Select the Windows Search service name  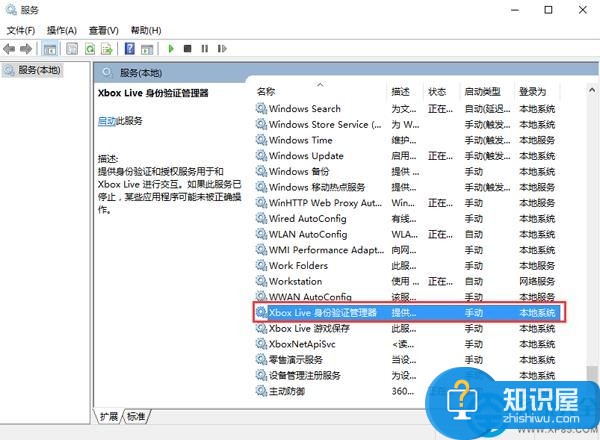[x=305, y=109]
